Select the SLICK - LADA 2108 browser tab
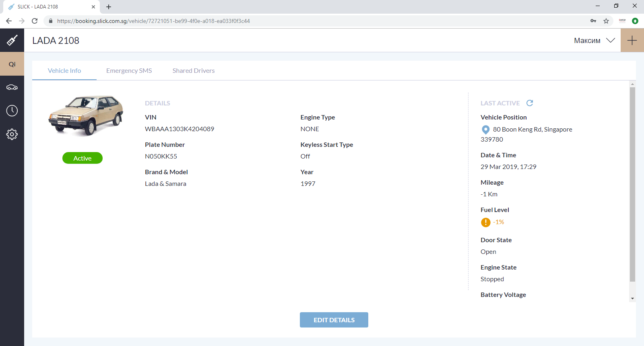The width and height of the screenshot is (644, 346). click(52, 7)
